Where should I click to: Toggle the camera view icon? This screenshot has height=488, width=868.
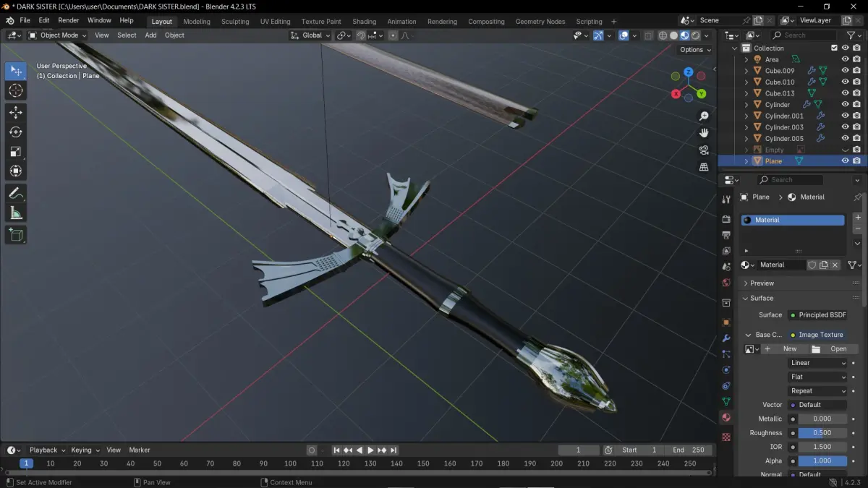pyautogui.click(x=704, y=150)
